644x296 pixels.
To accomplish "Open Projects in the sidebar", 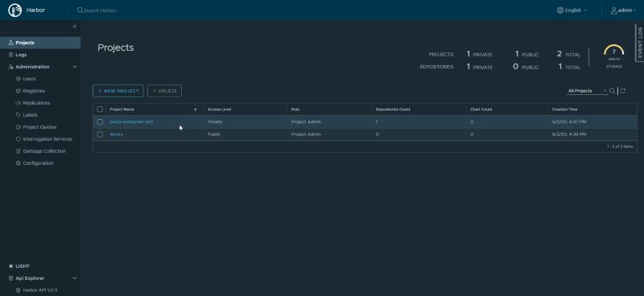I will coord(40,43).
